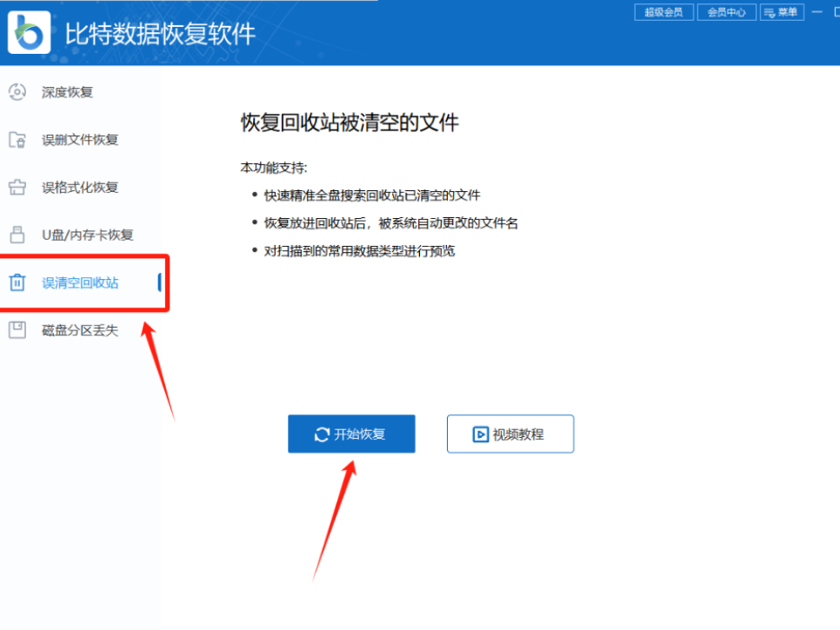This screenshot has width=840, height=630.
Task: Minimize the recovery software window
Action: tap(817, 12)
